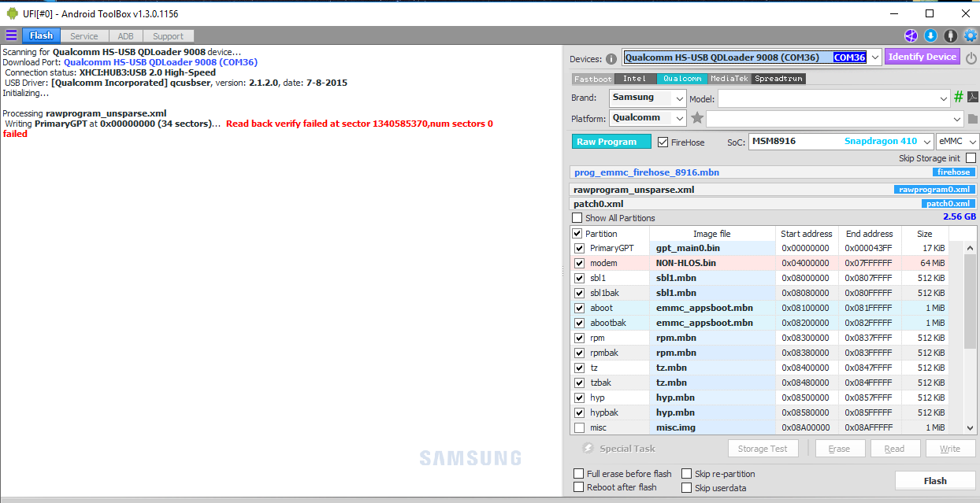Screen dimensions: 980x503
Task: Select the gpt_main0.bin image file cell
Action: click(711, 248)
